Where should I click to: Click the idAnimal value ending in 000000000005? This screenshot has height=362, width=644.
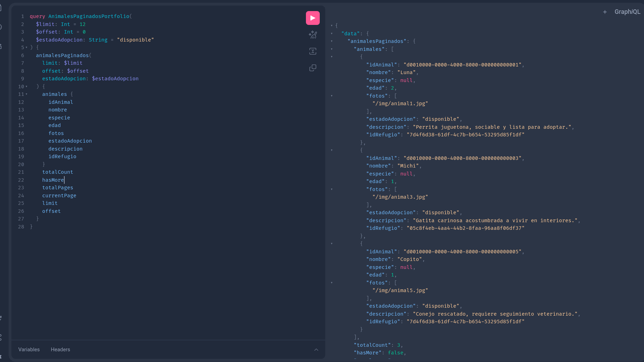(463, 252)
